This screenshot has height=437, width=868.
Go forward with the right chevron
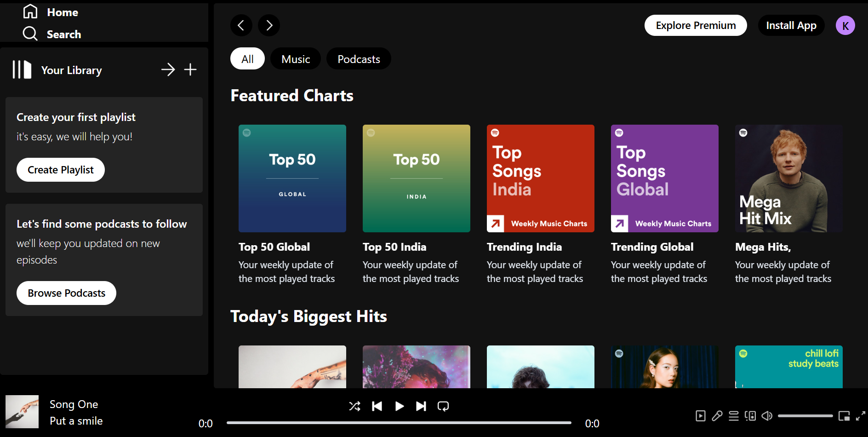click(x=269, y=25)
